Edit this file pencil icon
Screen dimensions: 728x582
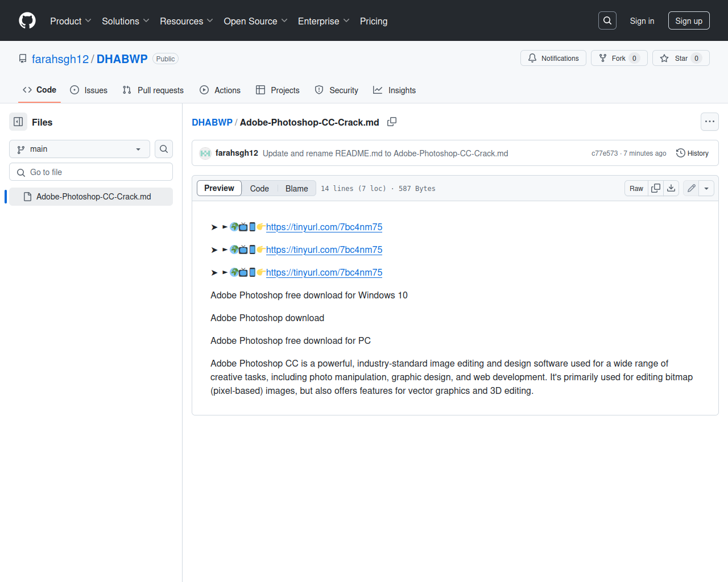pyautogui.click(x=691, y=188)
